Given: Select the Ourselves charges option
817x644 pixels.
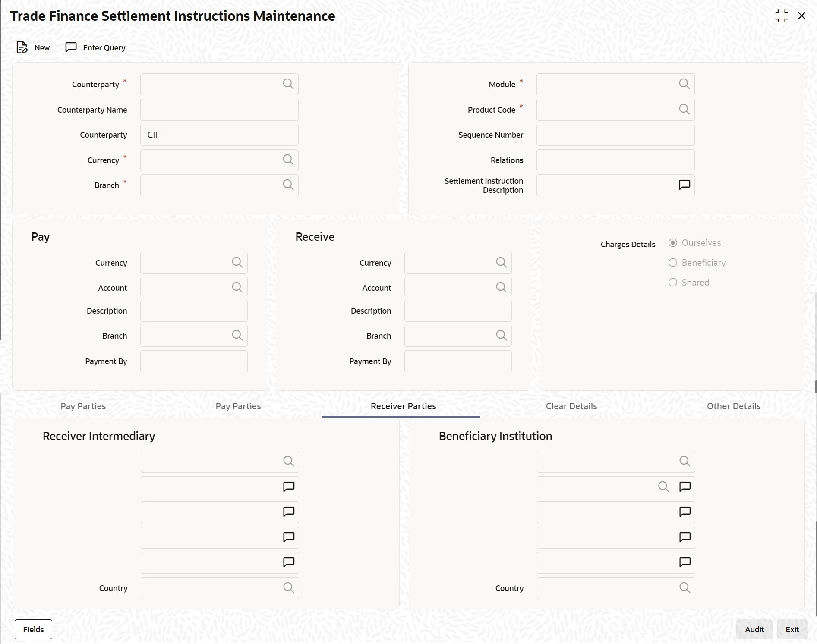Looking at the screenshot, I should pos(672,243).
